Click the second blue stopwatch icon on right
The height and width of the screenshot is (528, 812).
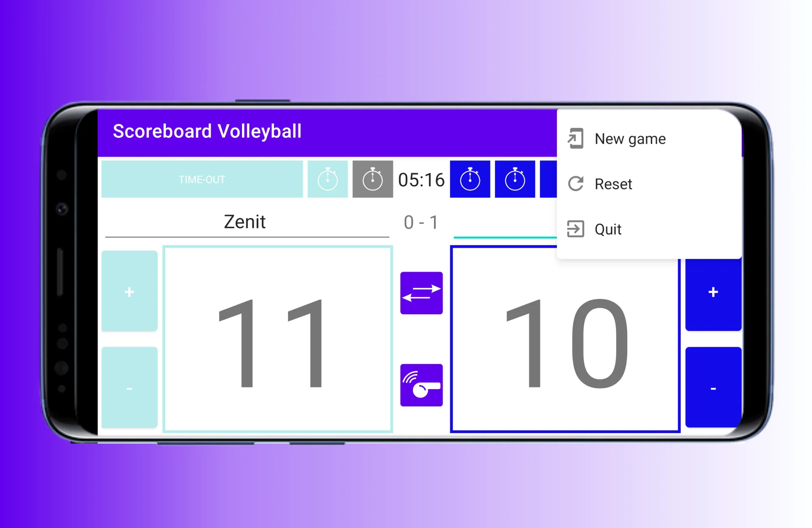pyautogui.click(x=514, y=180)
